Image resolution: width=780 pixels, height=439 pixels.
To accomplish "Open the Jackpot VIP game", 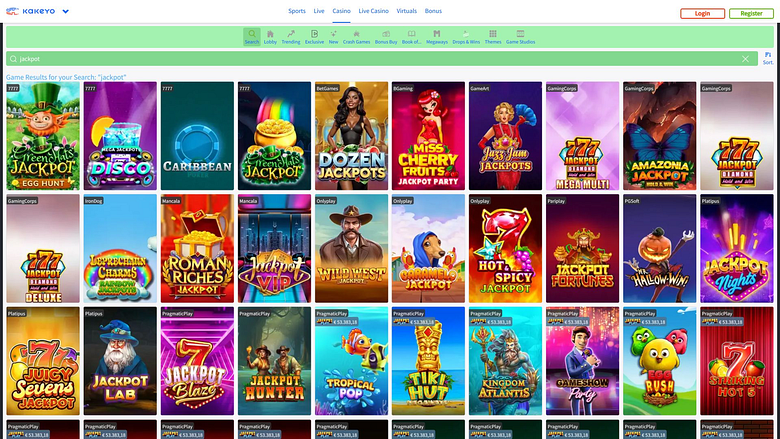I will [274, 249].
